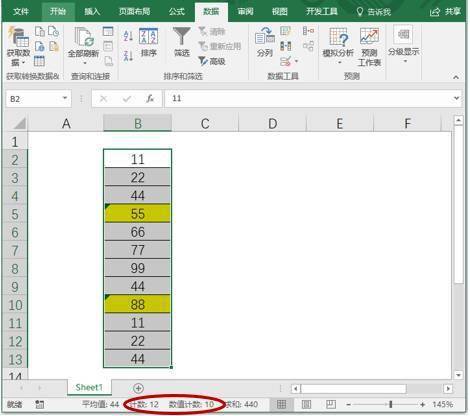Click the From Table/Range icon
The width and height of the screenshot is (470, 416).
click(x=39, y=61)
